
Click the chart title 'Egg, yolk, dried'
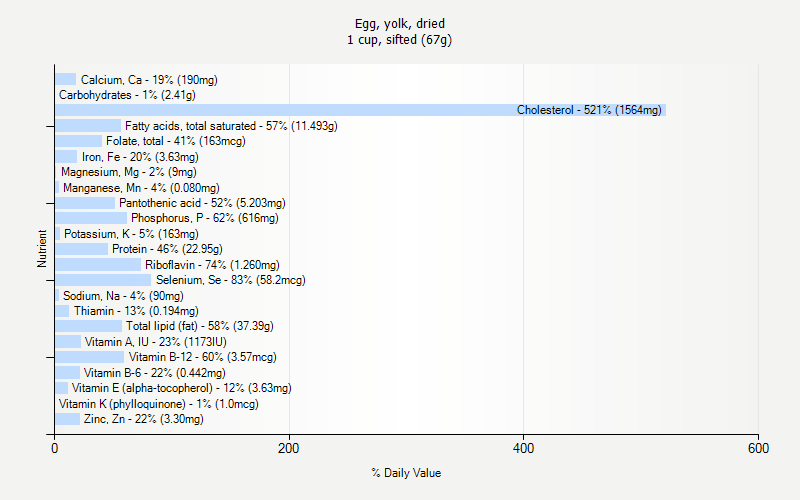coord(400,23)
